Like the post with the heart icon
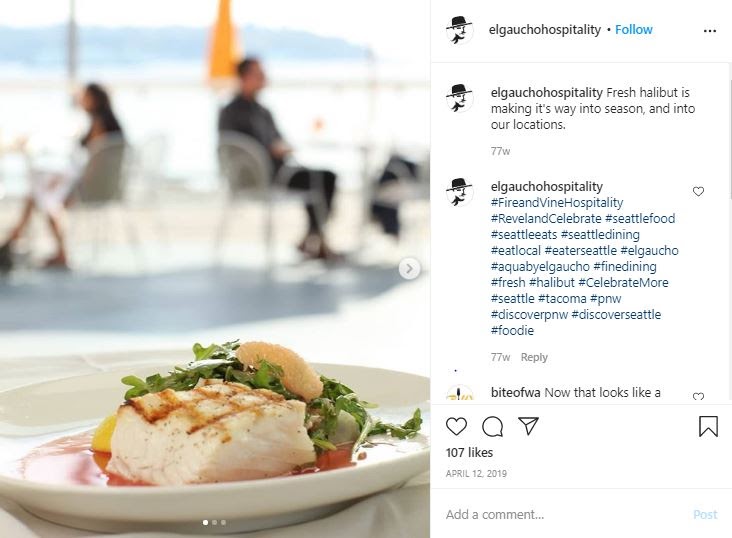This screenshot has height=538, width=732. (456, 426)
